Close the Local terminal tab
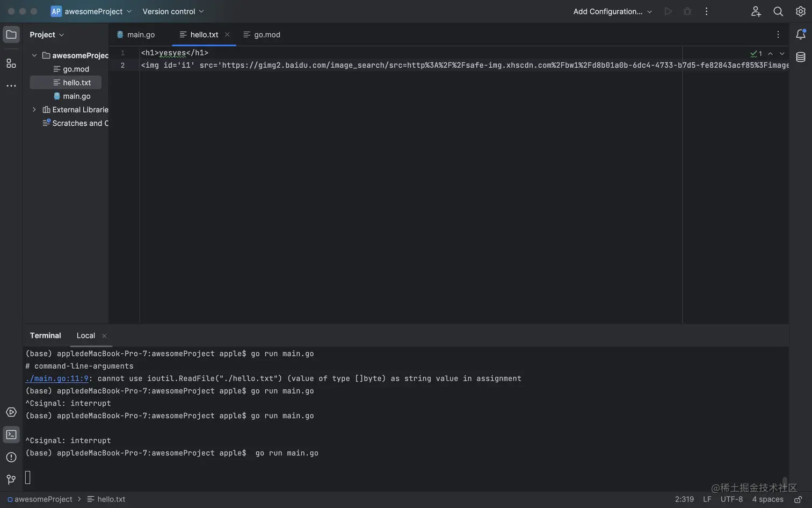This screenshot has width=812, height=508. click(x=104, y=336)
